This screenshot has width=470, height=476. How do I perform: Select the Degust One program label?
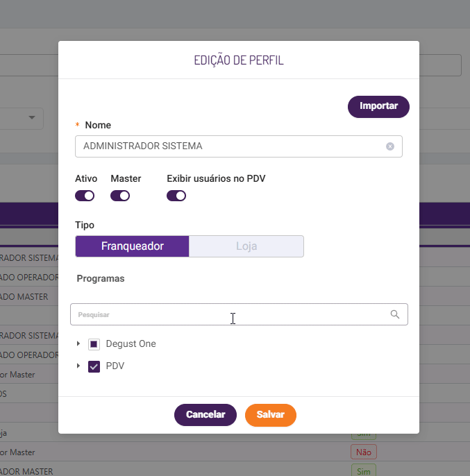[131, 344]
